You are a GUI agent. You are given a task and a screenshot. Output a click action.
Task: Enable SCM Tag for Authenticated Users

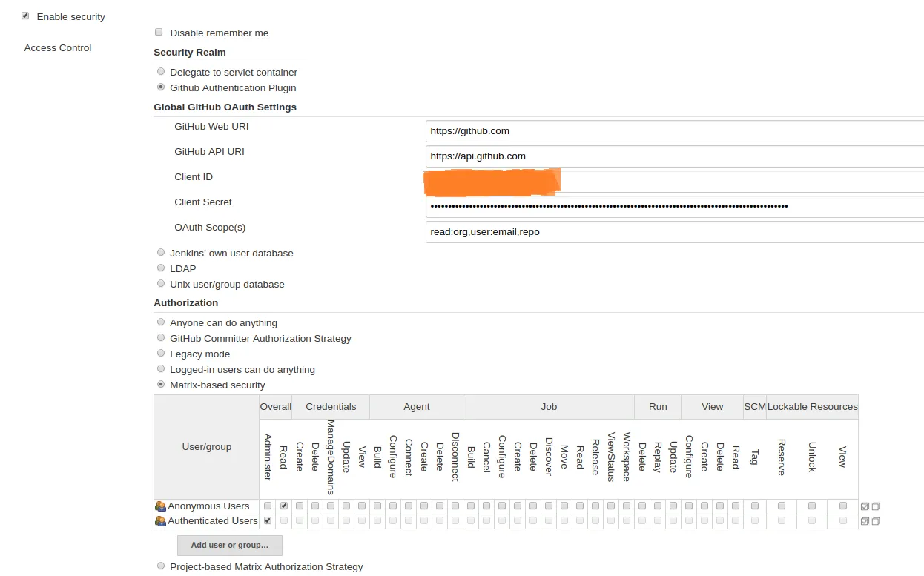(755, 520)
